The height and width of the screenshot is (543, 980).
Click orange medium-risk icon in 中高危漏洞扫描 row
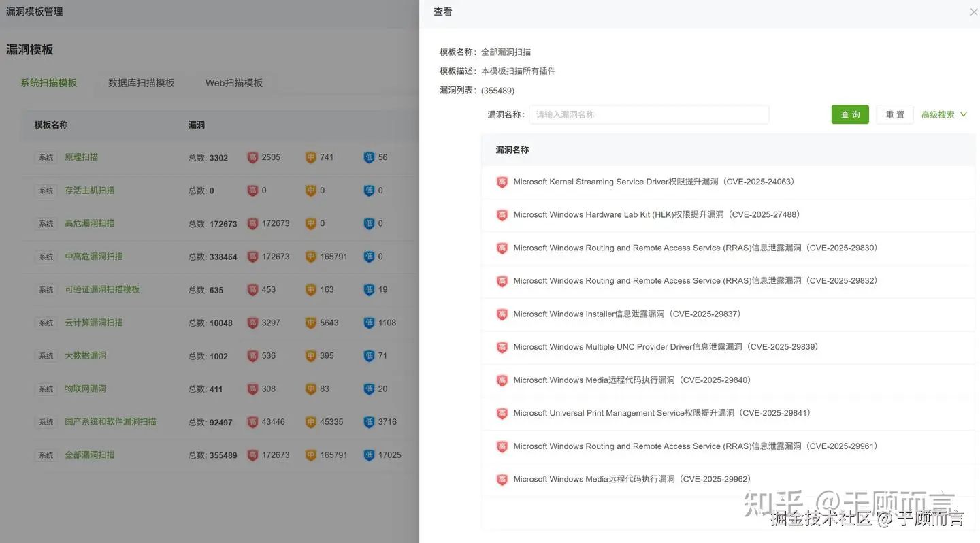click(x=311, y=257)
